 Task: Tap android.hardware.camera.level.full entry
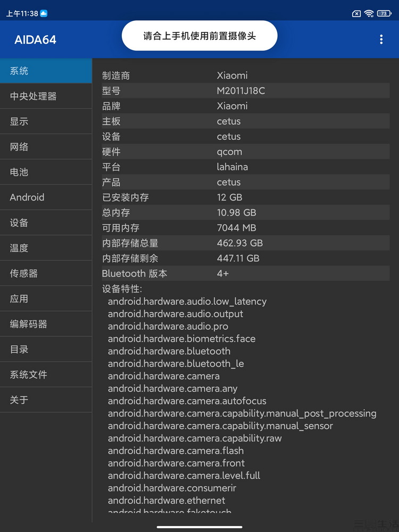pos(184,476)
